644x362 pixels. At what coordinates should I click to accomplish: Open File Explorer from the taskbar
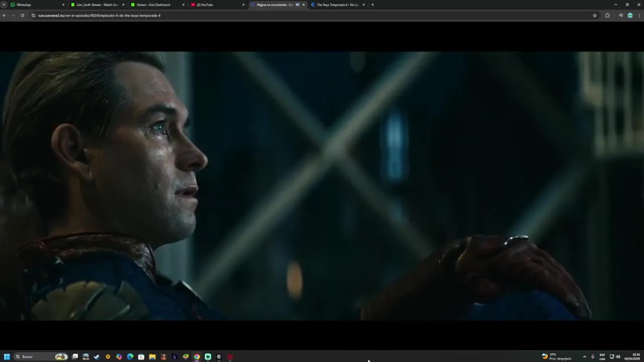[152, 356]
